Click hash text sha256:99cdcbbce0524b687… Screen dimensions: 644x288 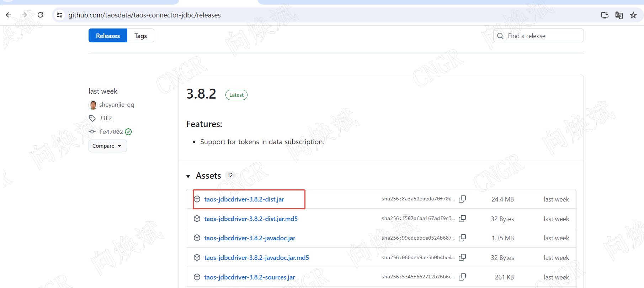pyautogui.click(x=418, y=238)
